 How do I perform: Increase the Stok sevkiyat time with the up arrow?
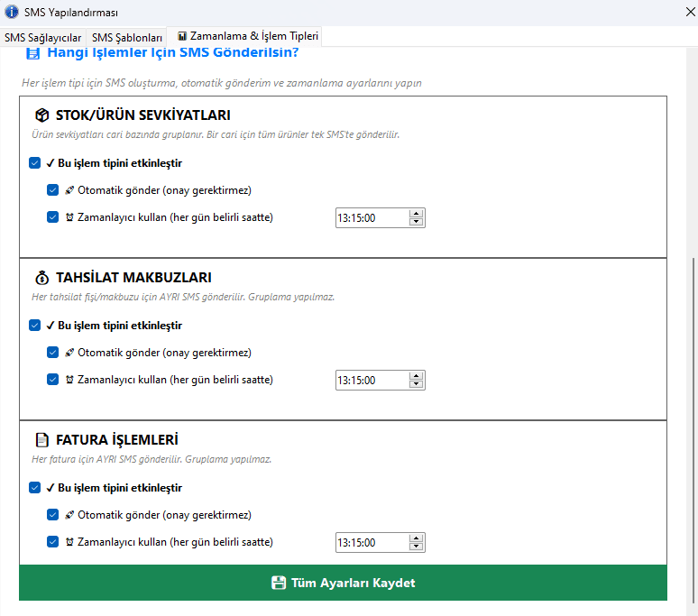(416, 214)
